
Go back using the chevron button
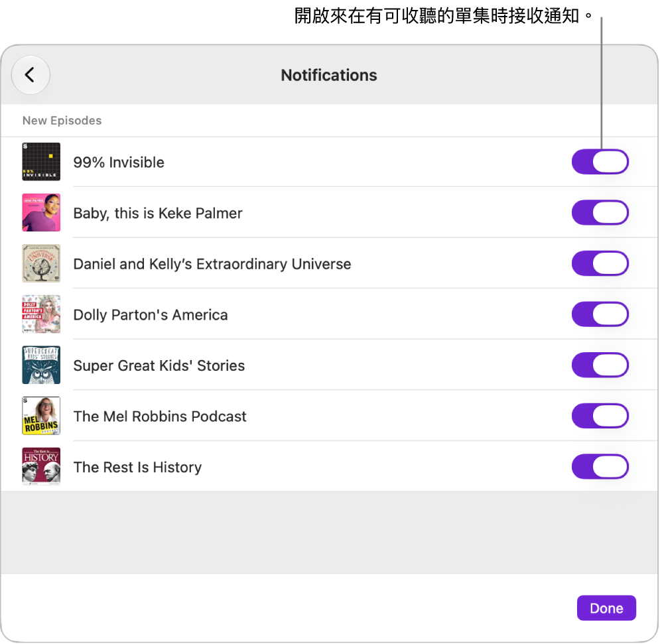(31, 75)
